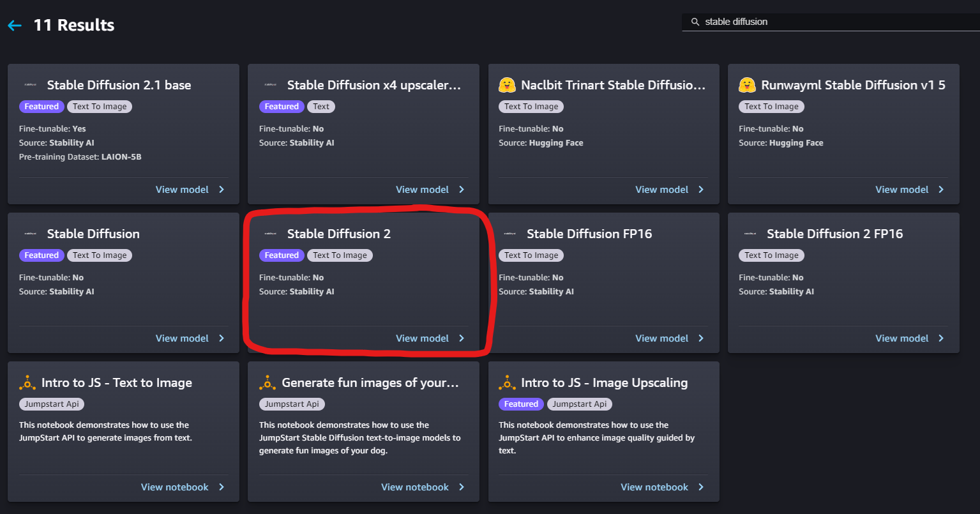The width and height of the screenshot is (980, 514).
Task: Select the 'Intro to JS - Text to Image' title
Action: (117, 382)
